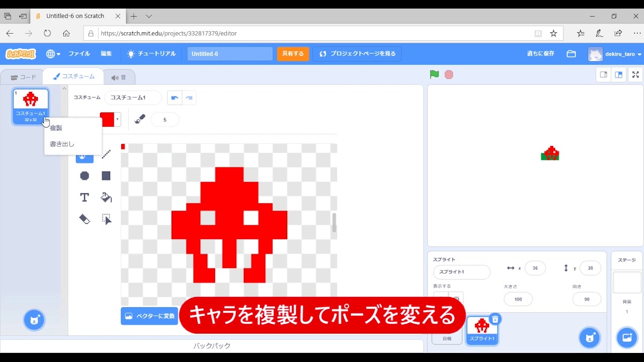Delete スプライト1 with trash icon
644x362 pixels.
click(x=495, y=319)
